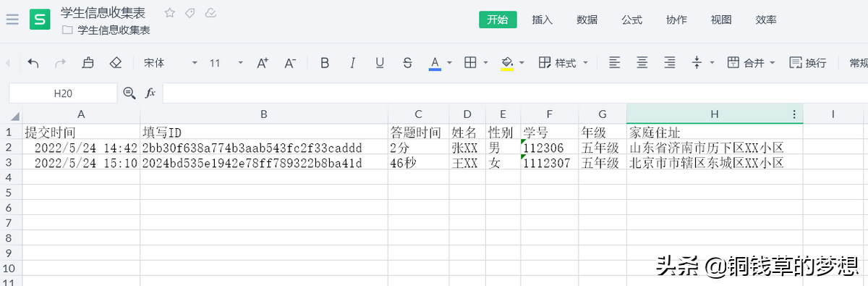Click the 合并 merge cells button

746,63
